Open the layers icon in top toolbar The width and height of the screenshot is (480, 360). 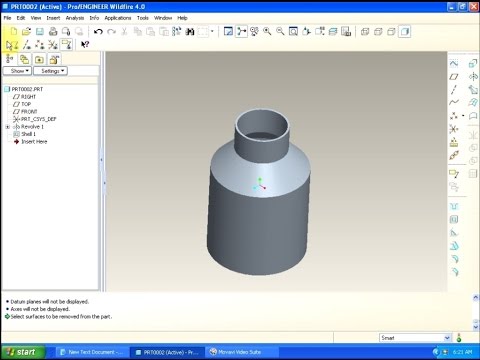pos(333,32)
